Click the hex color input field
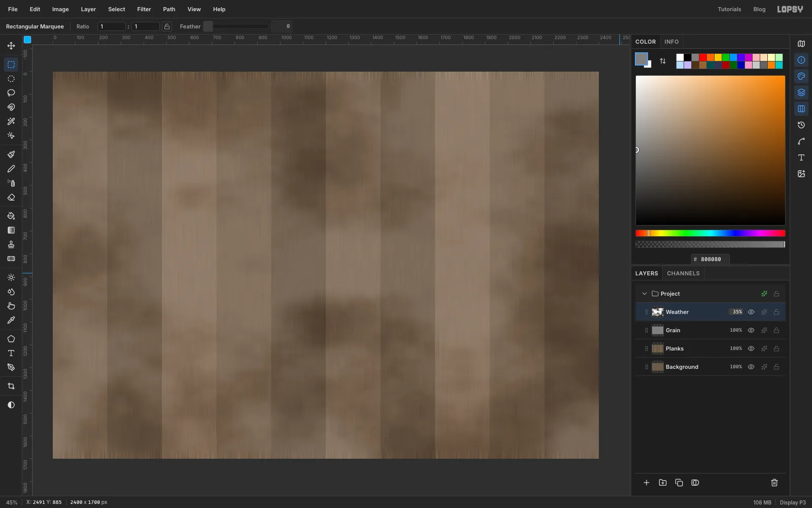 (x=710, y=259)
